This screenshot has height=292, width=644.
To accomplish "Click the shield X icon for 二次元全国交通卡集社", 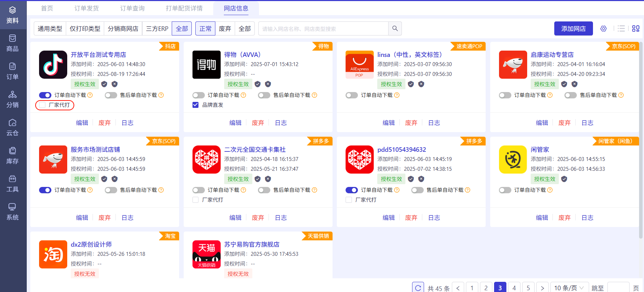I will click(x=268, y=179).
